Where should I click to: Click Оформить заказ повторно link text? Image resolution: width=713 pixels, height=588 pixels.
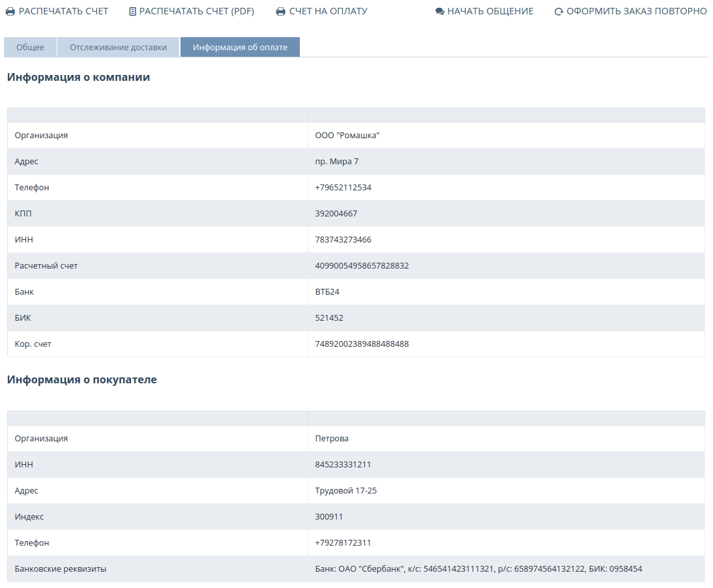(636, 12)
